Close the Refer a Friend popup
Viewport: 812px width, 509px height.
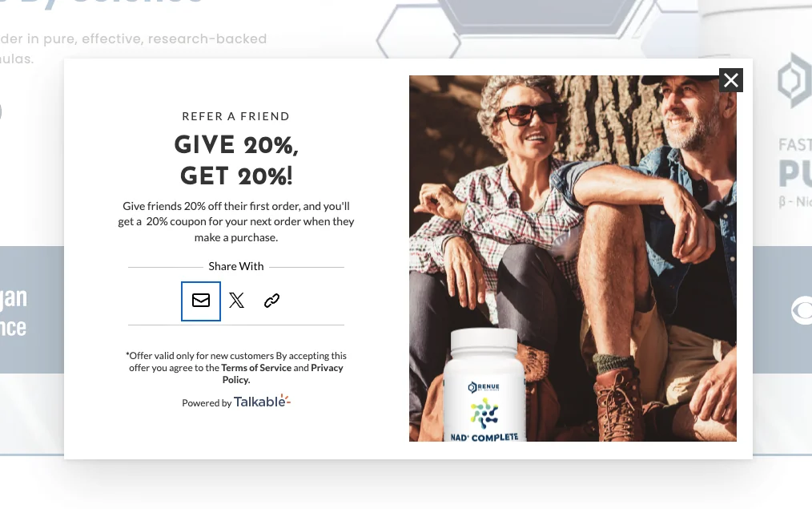point(730,80)
